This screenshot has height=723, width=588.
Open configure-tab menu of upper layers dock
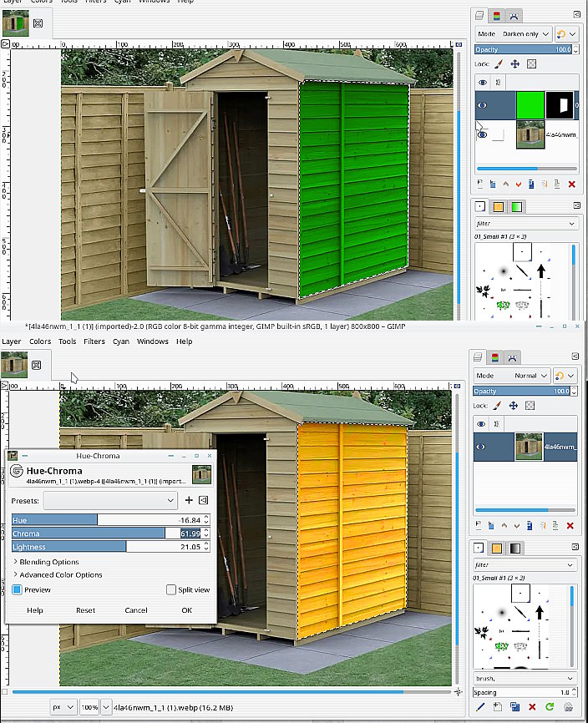(x=576, y=14)
